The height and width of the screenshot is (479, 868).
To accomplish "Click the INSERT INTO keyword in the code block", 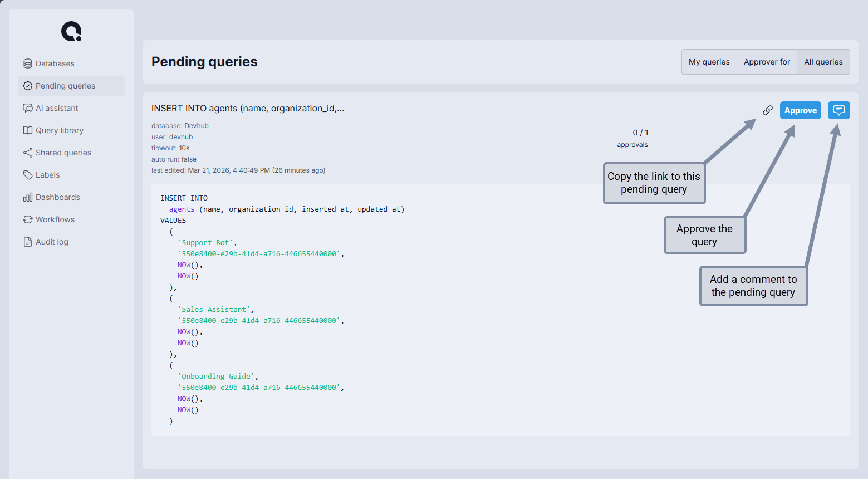I will (184, 198).
